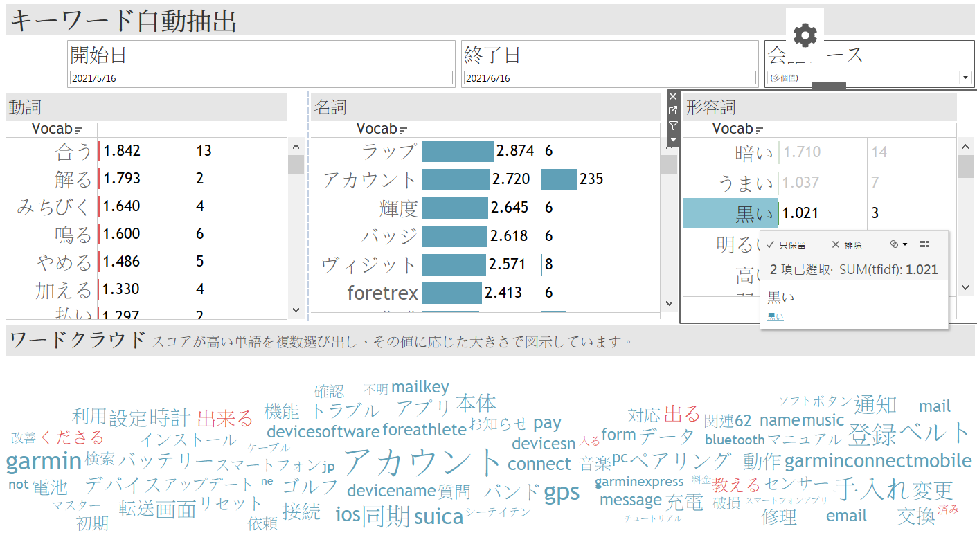Select the みちびく verb row

146,206
